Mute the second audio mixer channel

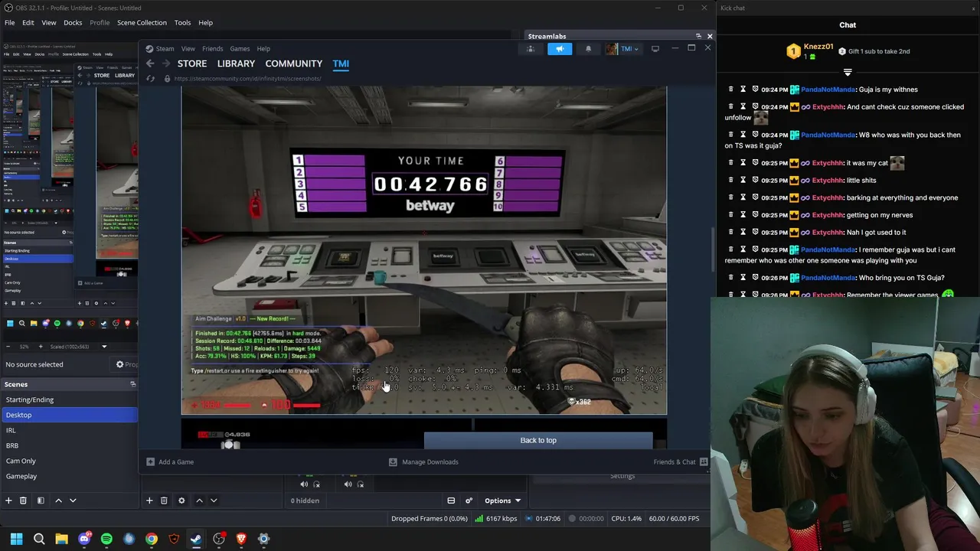(348, 484)
